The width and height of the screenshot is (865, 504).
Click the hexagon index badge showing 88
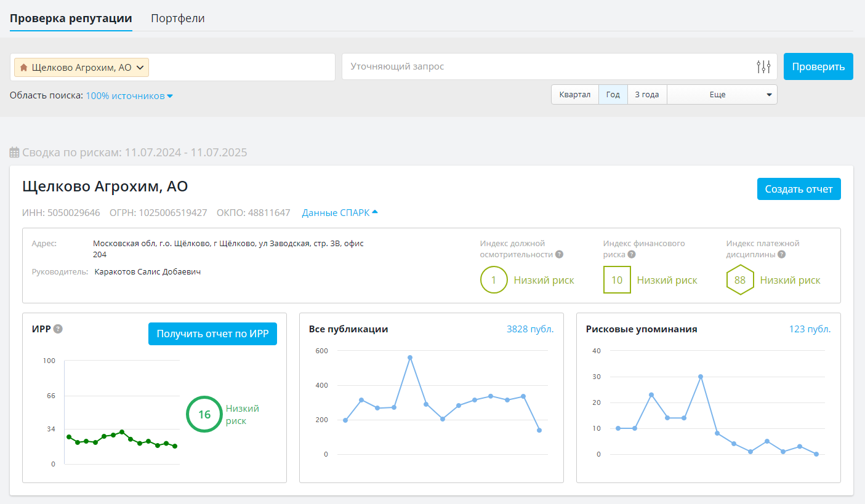(x=740, y=280)
